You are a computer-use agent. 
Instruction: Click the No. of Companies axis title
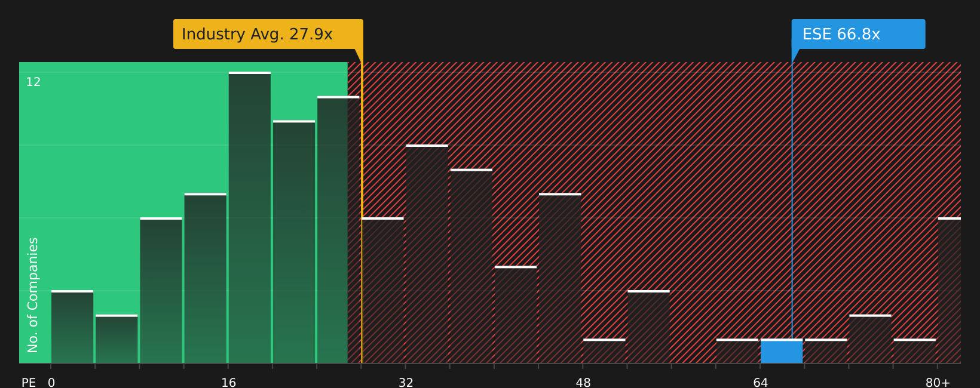[33, 295]
